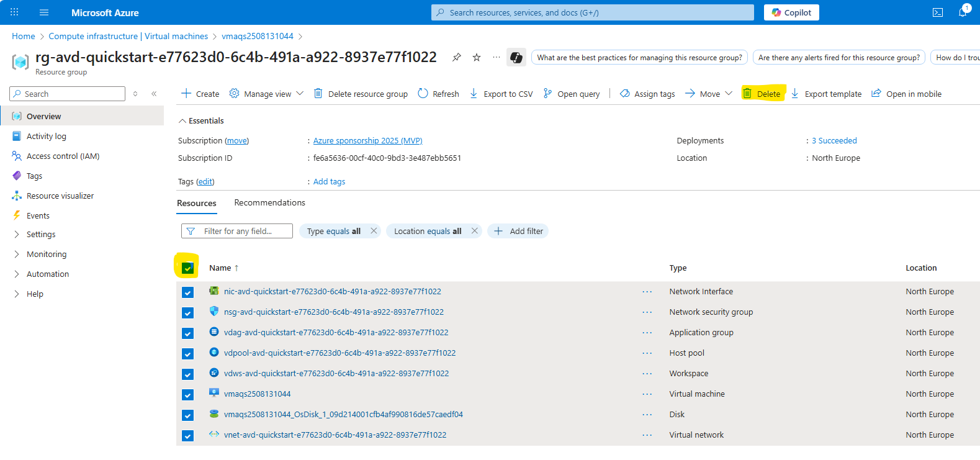Image resolution: width=980 pixels, height=460 pixels.
Task: Mark resource group as favorite with star
Action: point(477,57)
